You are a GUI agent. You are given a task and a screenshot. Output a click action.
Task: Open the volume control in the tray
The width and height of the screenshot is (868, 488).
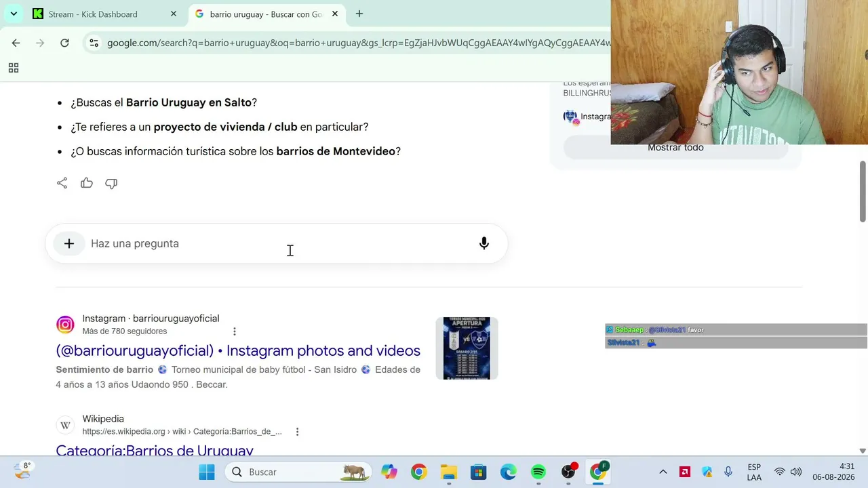click(796, 472)
